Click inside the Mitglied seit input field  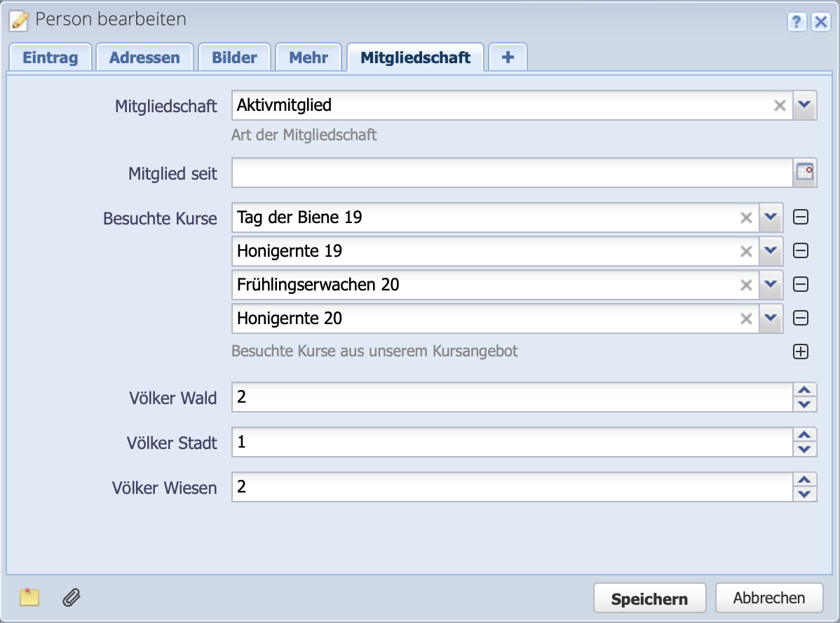click(x=491, y=173)
